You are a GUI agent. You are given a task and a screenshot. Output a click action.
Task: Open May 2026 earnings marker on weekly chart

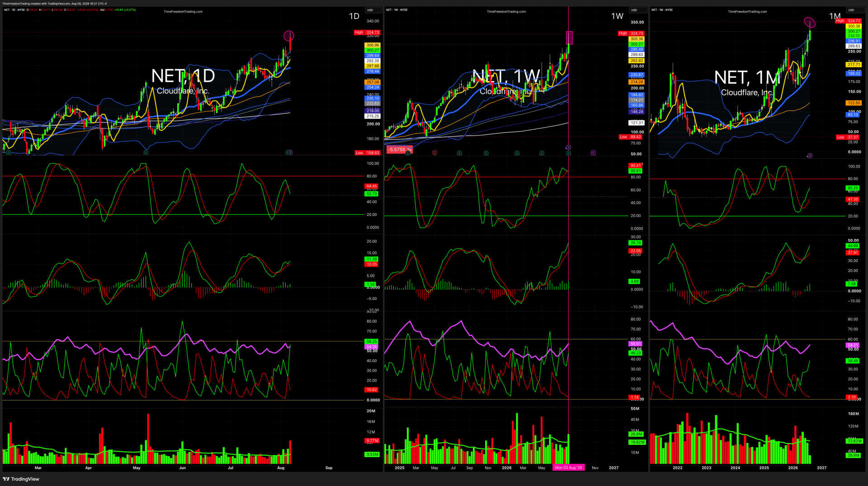pyautogui.click(x=542, y=153)
